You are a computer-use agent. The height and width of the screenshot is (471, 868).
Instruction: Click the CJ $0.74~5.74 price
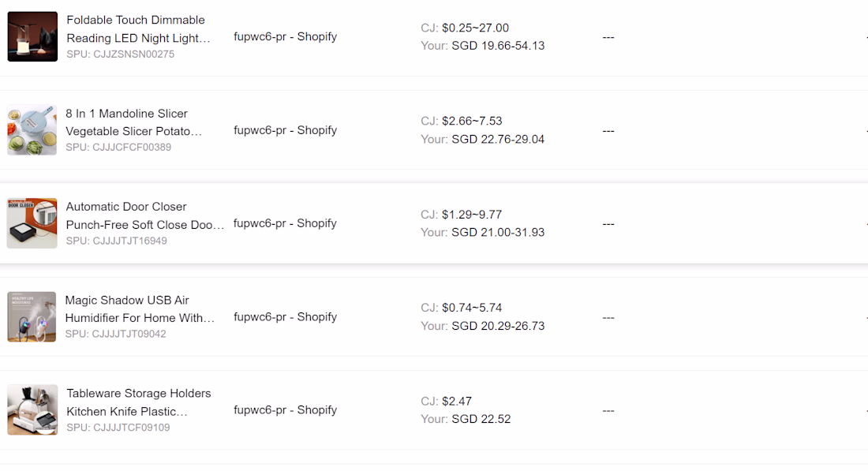coord(471,308)
